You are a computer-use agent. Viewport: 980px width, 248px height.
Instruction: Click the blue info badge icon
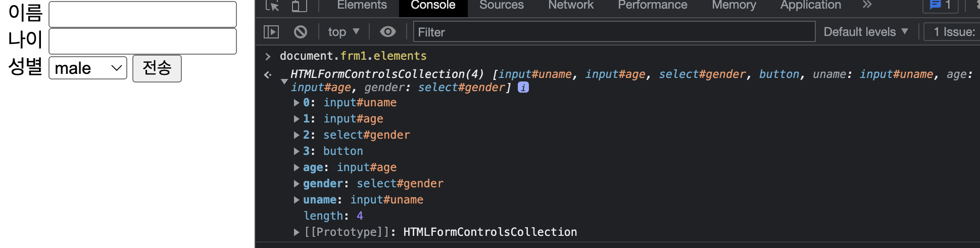click(x=523, y=87)
